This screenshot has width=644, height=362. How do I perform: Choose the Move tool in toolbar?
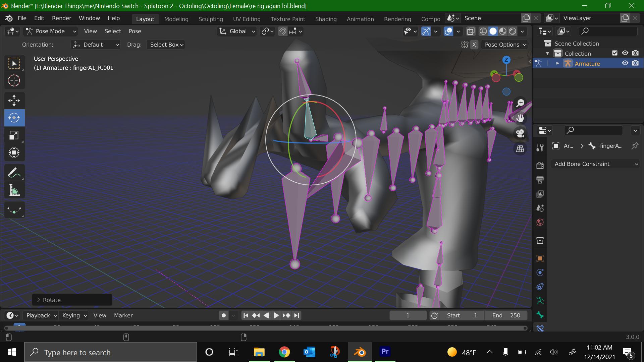pos(14,100)
